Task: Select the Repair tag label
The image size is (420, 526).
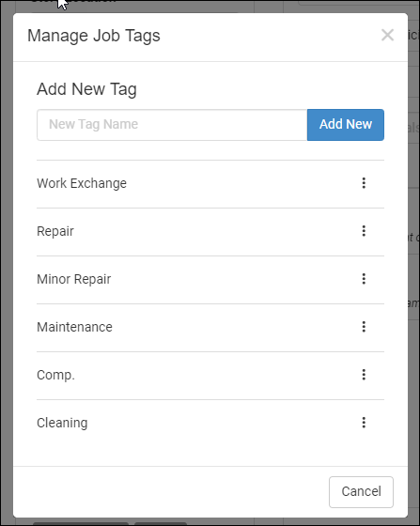Action: 55,231
